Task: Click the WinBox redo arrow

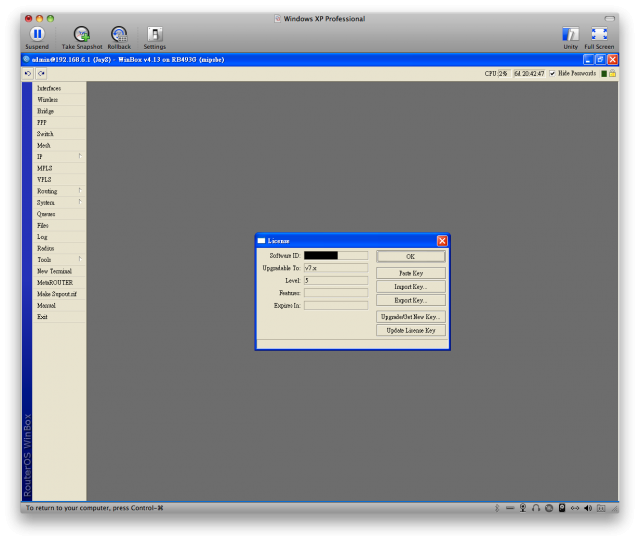Action: [x=41, y=73]
